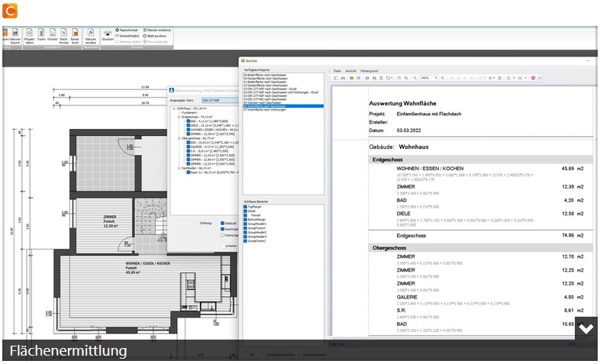The width and height of the screenshot is (600, 364).
Task: Collapse the Erdgeschoss tree node
Action: coord(179,117)
